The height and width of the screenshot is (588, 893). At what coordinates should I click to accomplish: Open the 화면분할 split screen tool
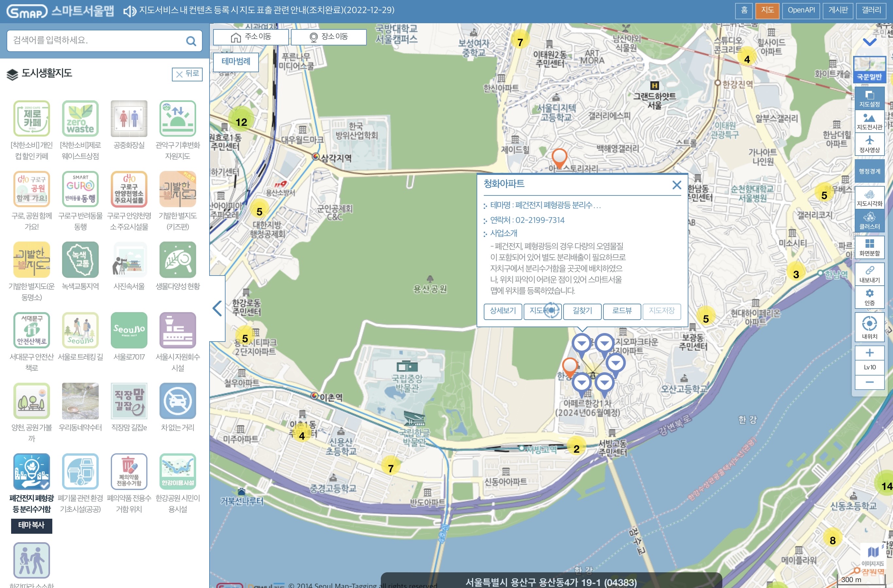click(869, 247)
